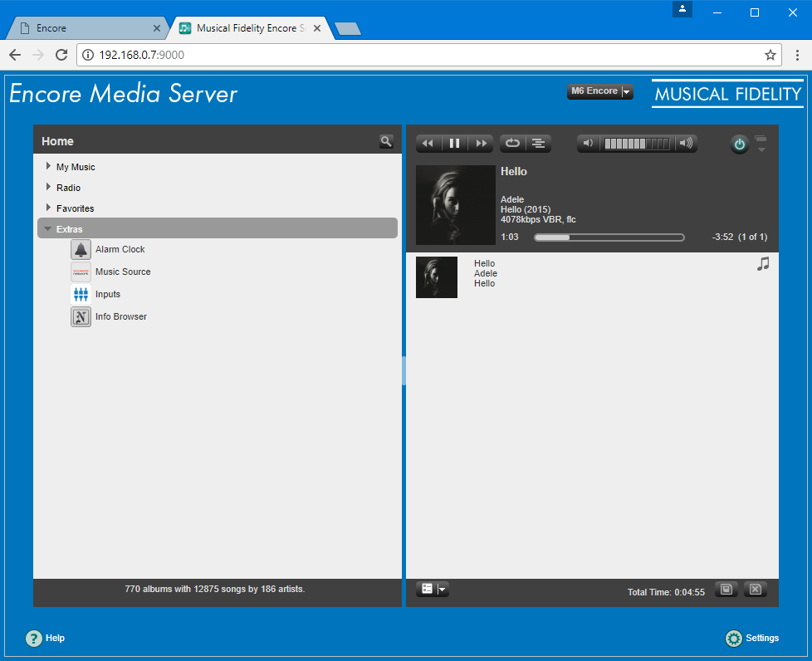
Task: Click the volume up speaker icon
Action: [686, 144]
